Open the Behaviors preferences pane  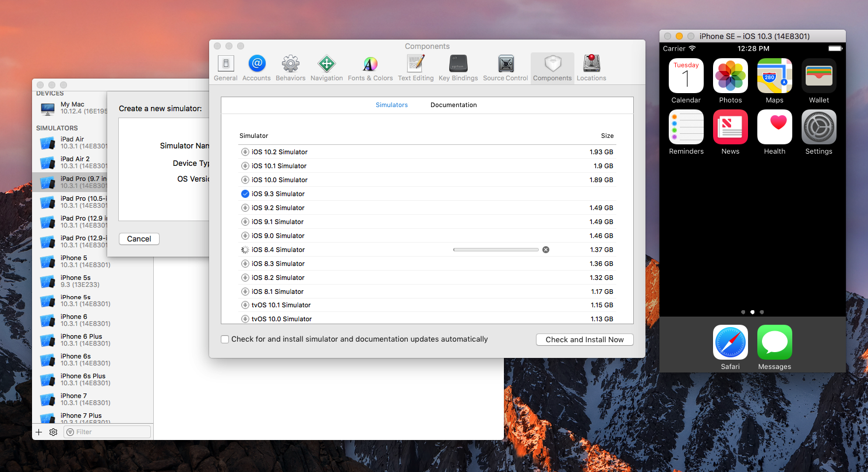(x=290, y=68)
